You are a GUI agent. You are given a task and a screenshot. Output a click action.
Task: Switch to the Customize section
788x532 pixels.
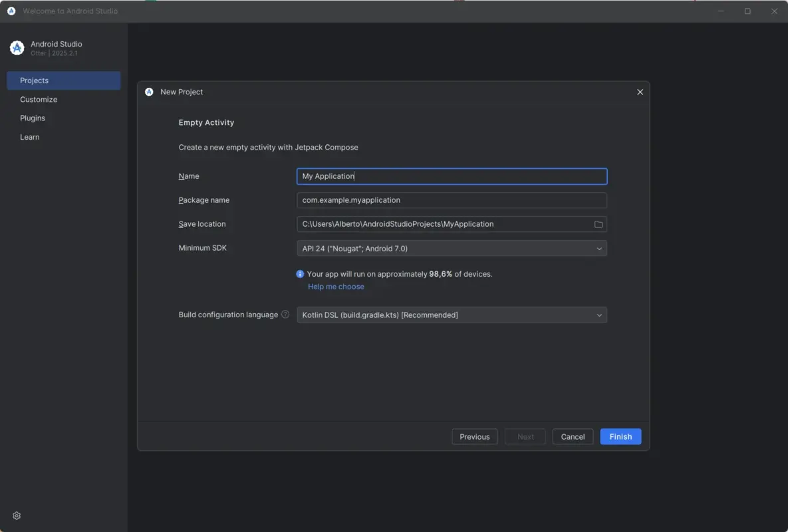[x=38, y=99]
